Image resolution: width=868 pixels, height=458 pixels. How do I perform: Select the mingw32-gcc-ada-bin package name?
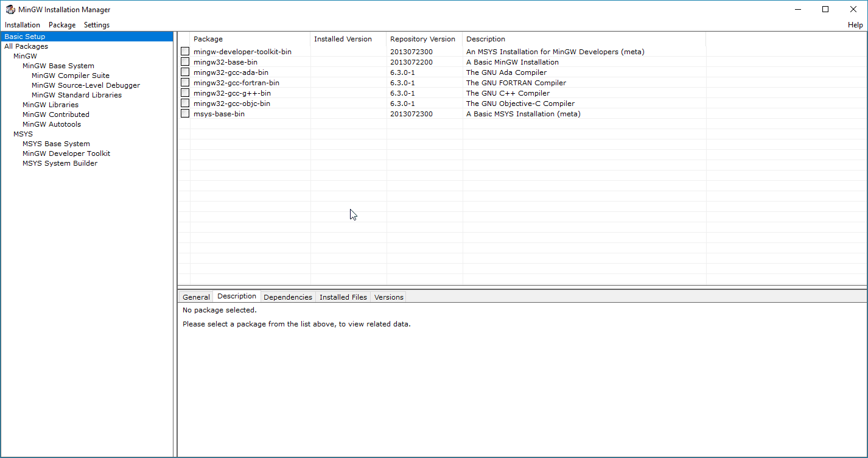click(231, 72)
